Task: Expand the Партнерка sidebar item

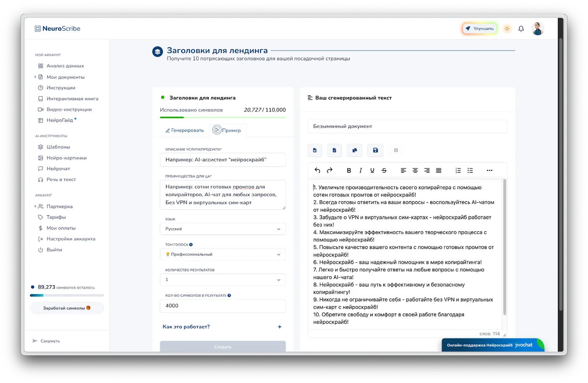Action: click(35, 206)
